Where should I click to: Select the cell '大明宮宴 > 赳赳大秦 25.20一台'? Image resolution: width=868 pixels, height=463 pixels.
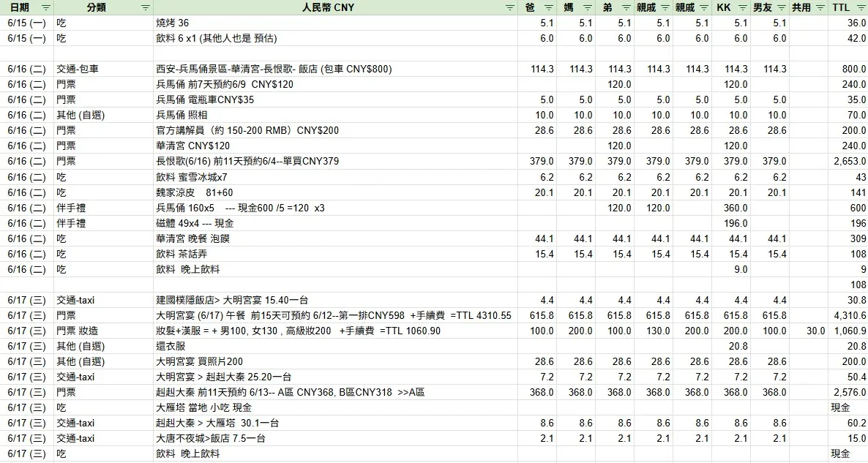point(335,377)
